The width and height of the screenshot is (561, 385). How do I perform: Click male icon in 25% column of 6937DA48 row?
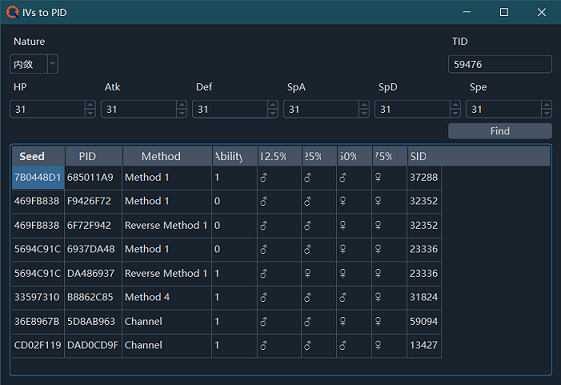[x=307, y=249]
